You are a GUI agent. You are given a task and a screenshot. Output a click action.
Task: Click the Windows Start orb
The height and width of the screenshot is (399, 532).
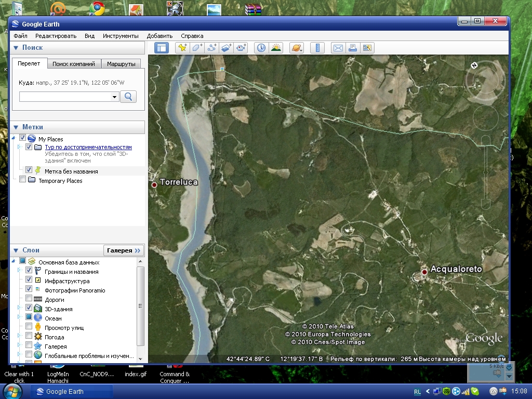click(12, 391)
